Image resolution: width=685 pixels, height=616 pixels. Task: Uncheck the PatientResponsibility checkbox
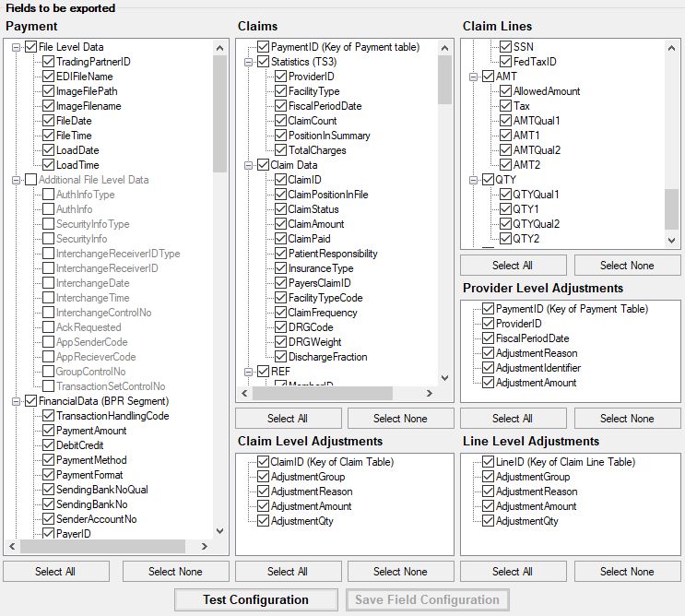pyautogui.click(x=280, y=254)
